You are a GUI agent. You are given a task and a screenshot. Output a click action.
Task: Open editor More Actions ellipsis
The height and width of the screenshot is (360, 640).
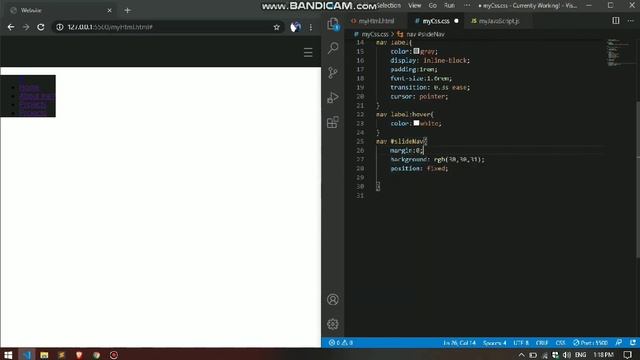click(x=631, y=20)
